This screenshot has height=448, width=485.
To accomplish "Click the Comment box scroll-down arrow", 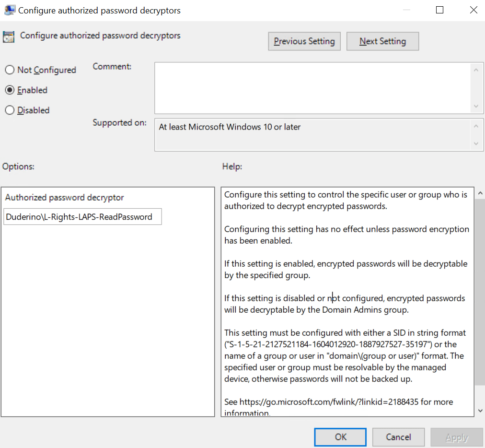I will click(x=476, y=106).
